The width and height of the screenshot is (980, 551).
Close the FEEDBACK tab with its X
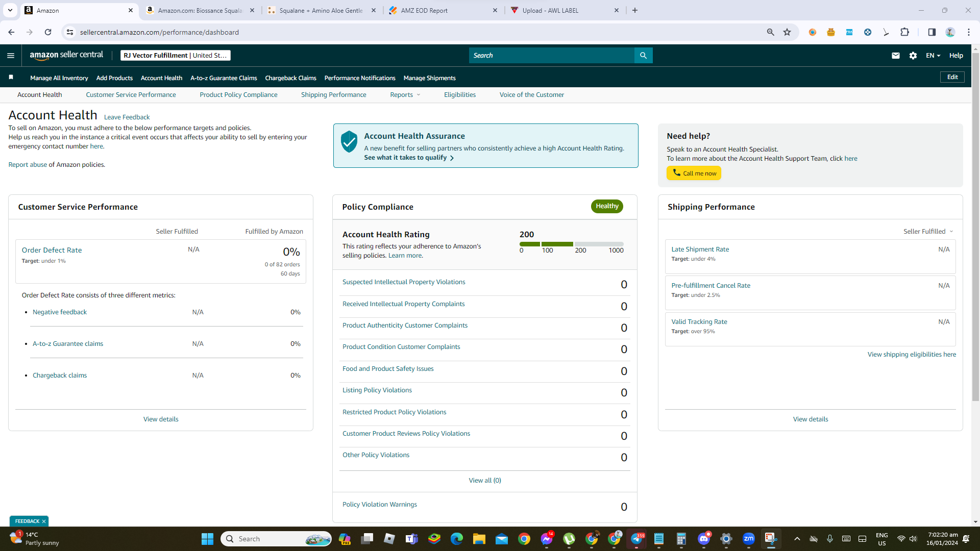[x=44, y=521]
